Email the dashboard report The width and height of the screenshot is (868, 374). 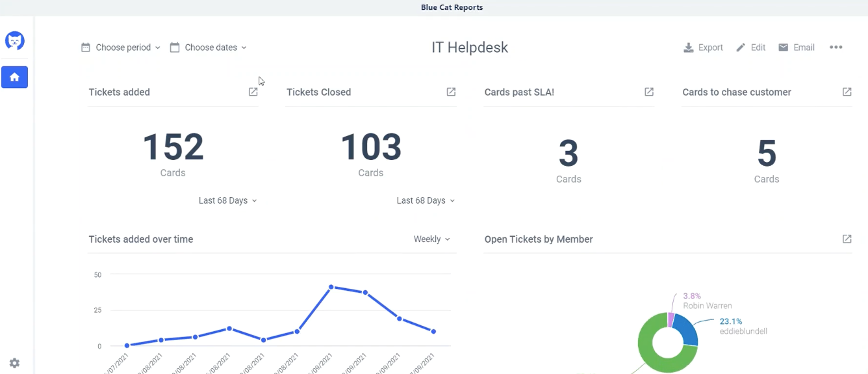coord(797,47)
